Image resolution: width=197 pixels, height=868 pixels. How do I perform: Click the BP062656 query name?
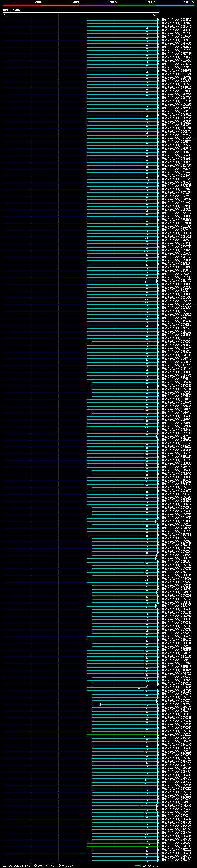coord(11,10)
